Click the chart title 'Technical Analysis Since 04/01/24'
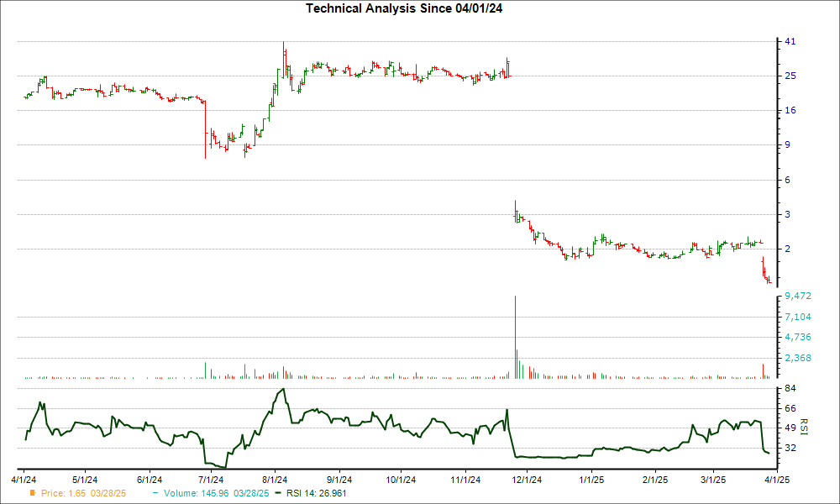 pos(404,8)
